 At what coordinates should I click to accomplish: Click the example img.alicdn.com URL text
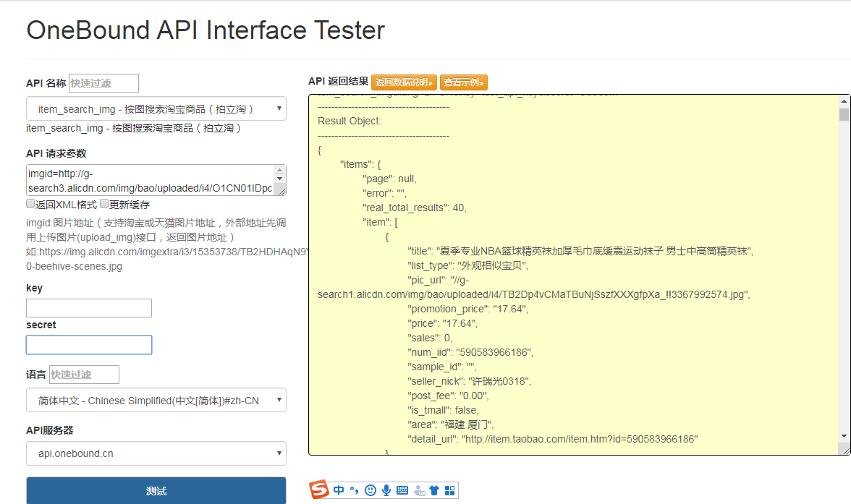pyautogui.click(x=174, y=252)
